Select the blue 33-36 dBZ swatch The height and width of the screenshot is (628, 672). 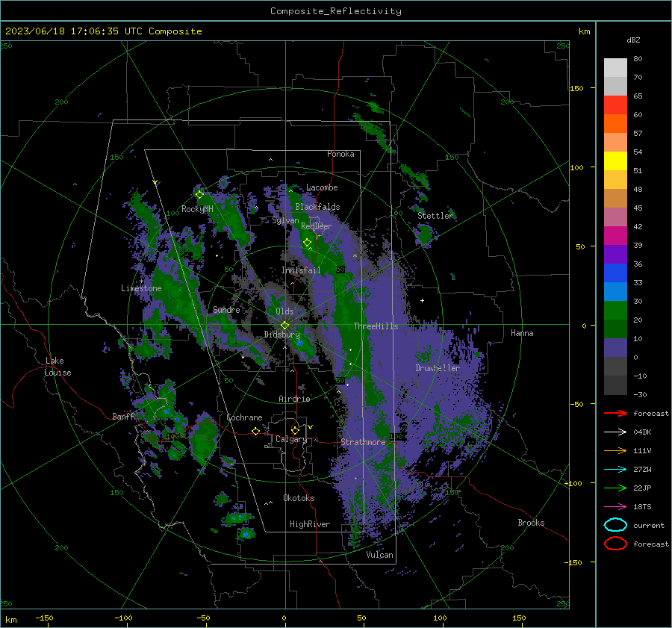(615, 273)
